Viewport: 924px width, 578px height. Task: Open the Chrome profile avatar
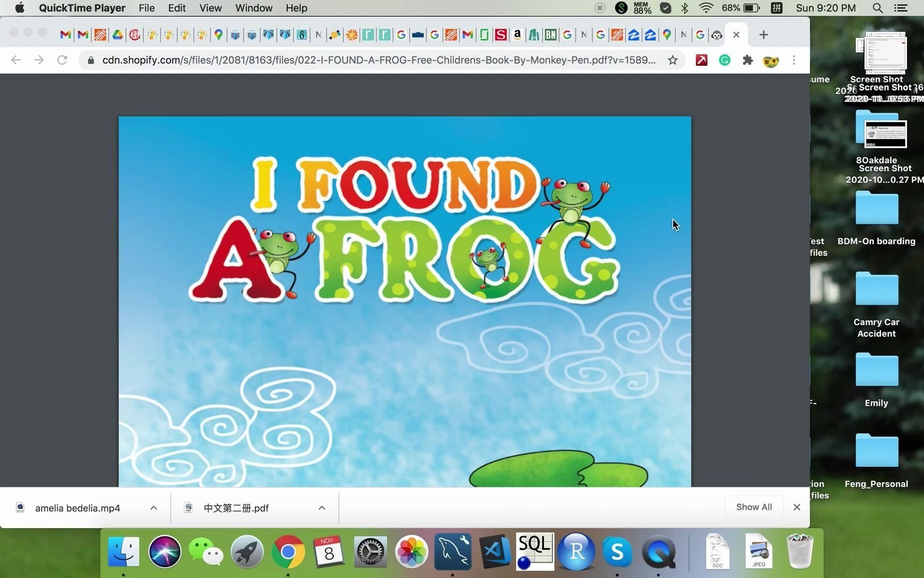[771, 60]
